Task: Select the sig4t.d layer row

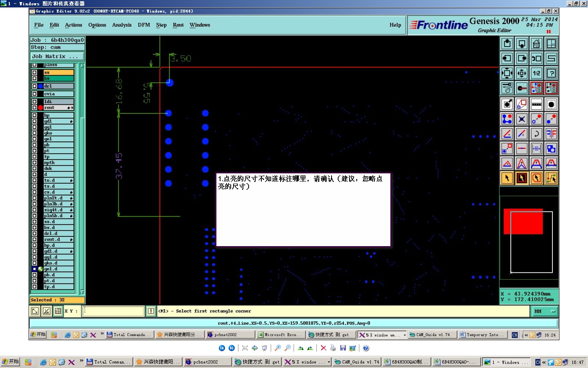Action: point(58,210)
